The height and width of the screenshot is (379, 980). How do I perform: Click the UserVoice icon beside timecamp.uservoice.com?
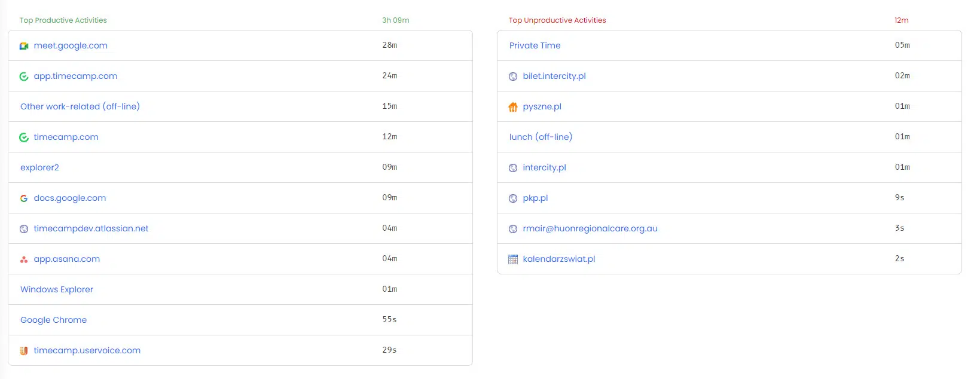[x=24, y=351]
